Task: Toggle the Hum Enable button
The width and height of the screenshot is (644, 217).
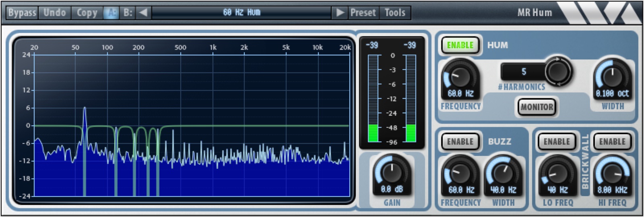Action: [460, 45]
